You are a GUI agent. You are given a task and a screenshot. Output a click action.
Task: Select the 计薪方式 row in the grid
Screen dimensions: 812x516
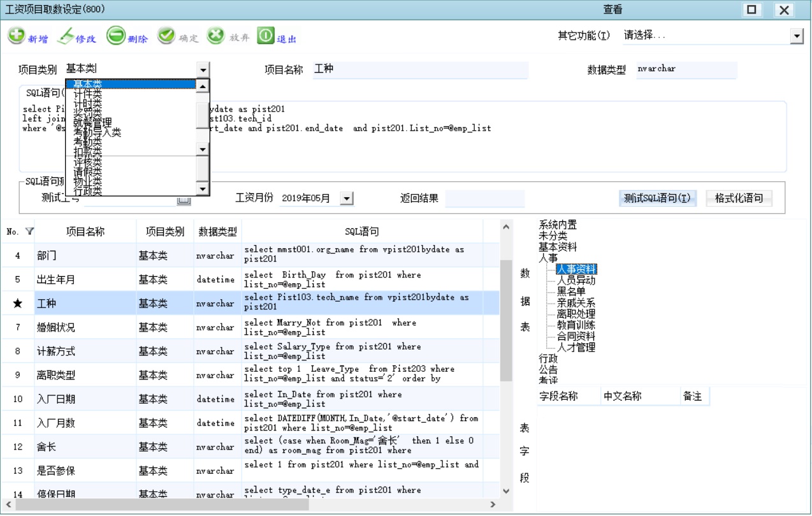(250, 351)
